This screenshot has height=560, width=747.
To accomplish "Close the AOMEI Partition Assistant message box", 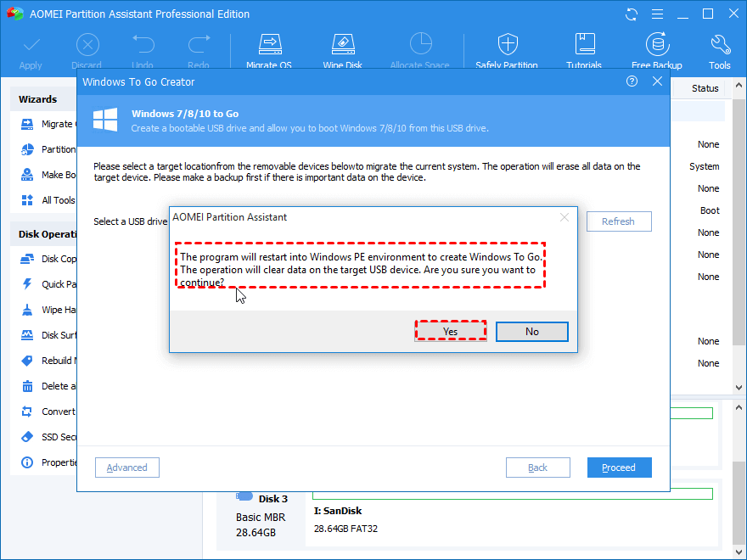I will 564,217.
